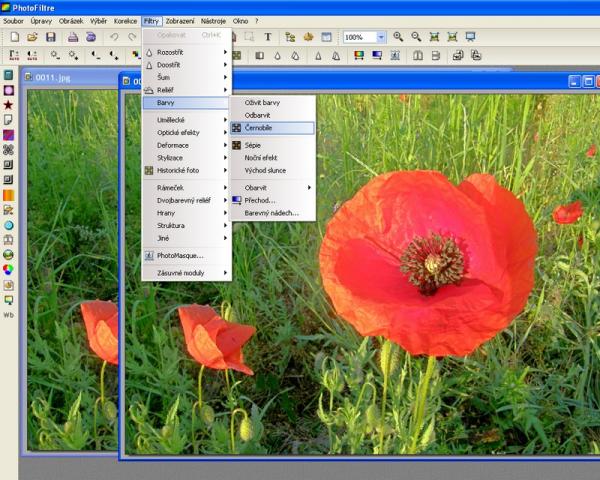Open the Barevný nádech... dialog
The image size is (600, 480).
point(273,213)
